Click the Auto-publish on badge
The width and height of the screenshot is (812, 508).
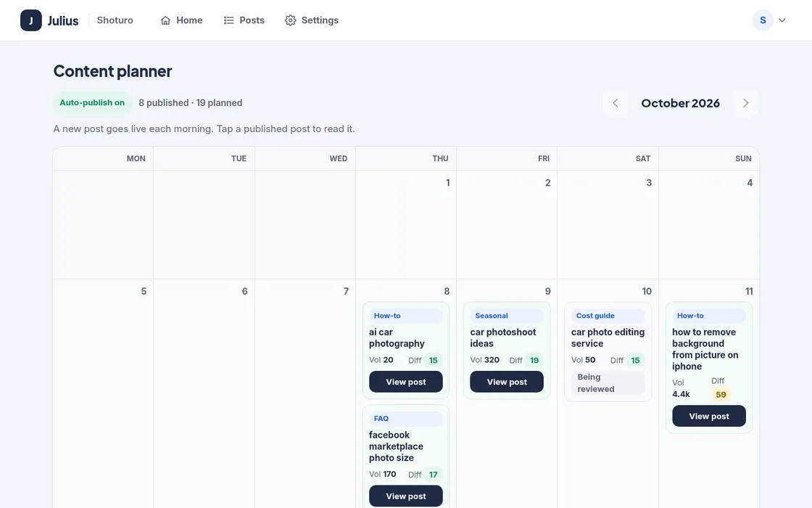92,102
